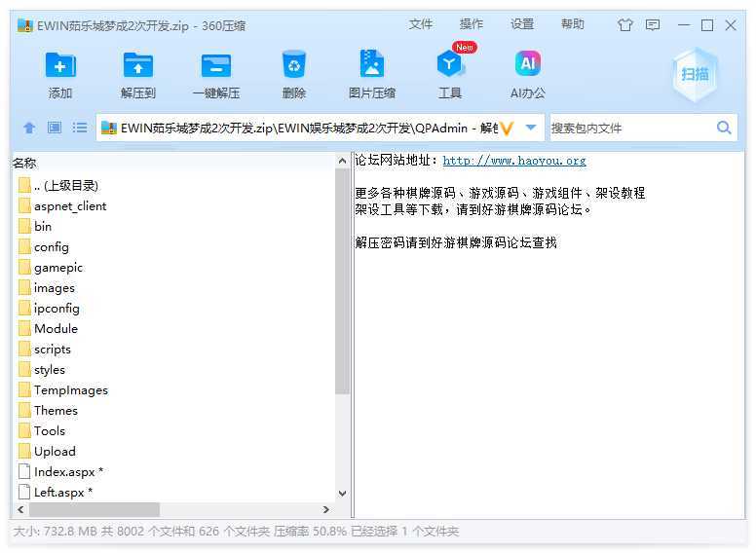The width and height of the screenshot is (756, 553).
Task: Click the Left.aspx file icon
Action: click(24, 492)
